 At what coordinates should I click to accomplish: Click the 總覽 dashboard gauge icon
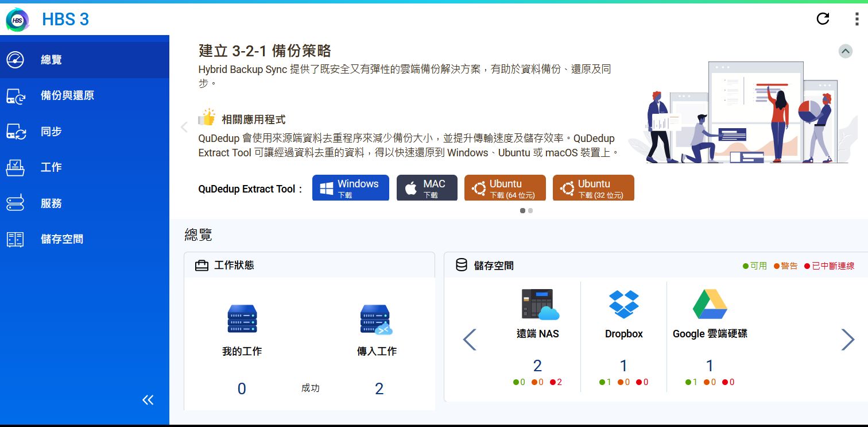tap(15, 60)
